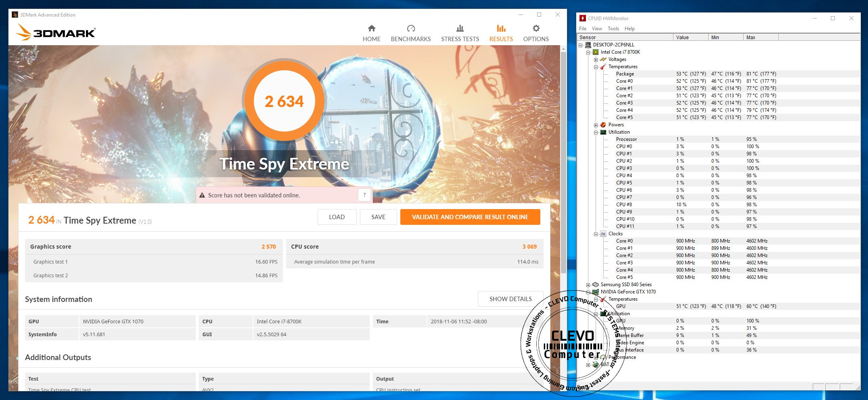
Task: Click the GUI version v2.5.5029 64
Action: click(x=272, y=335)
